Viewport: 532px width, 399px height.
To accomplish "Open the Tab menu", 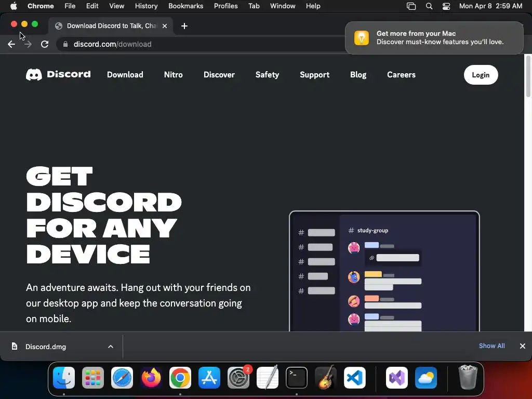I will coord(254,6).
